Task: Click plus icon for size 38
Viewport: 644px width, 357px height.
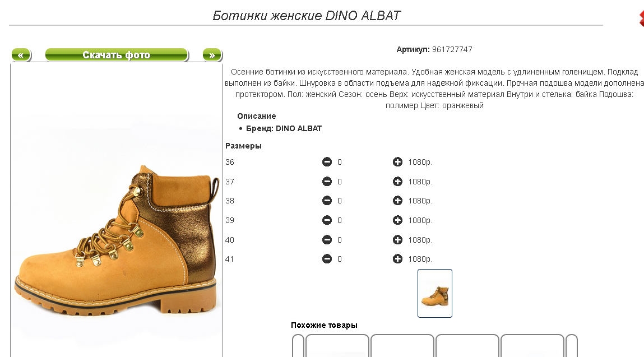Action: (x=397, y=201)
